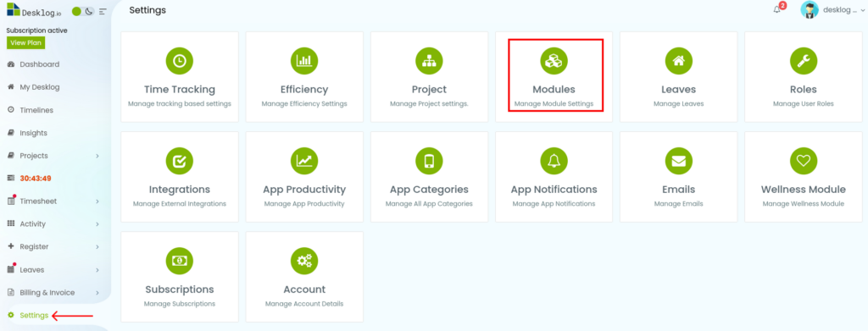Screen dimensions: 868x331
Task: Collapse sidebar with the hamburger icon
Action: 103,12
